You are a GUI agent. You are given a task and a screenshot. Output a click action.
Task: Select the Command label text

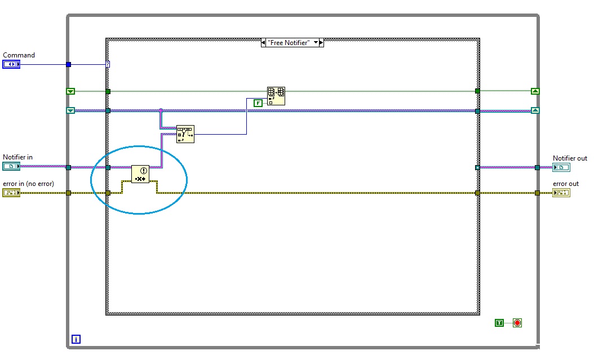coord(19,55)
